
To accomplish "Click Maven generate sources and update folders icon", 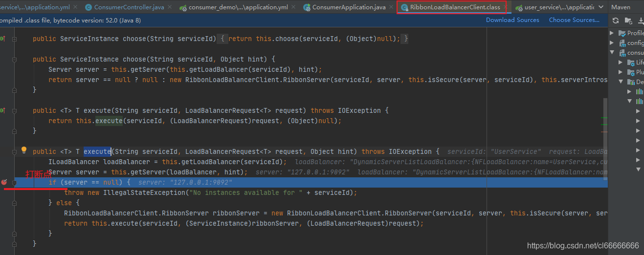I will [x=628, y=21].
